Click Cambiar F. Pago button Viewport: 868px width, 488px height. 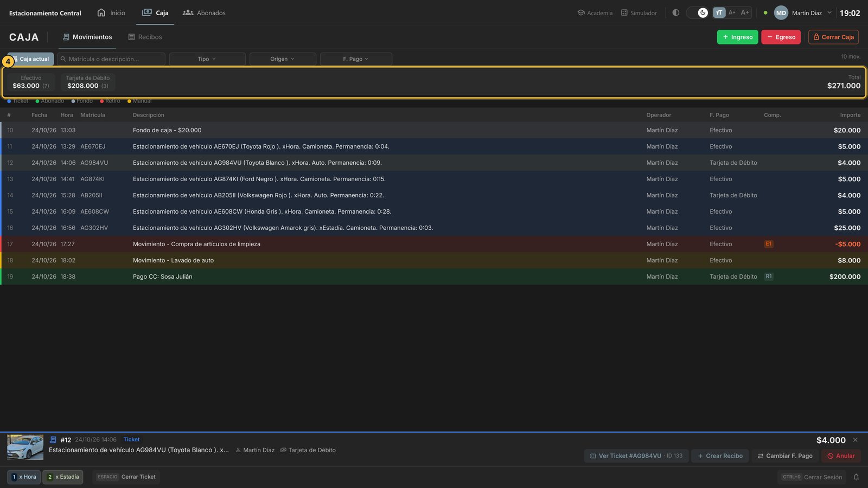pyautogui.click(x=785, y=456)
